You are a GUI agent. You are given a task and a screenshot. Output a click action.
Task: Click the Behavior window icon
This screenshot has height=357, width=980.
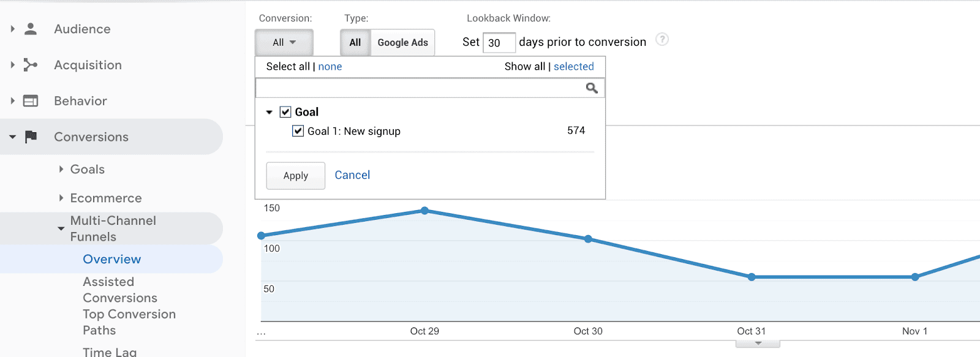31,101
